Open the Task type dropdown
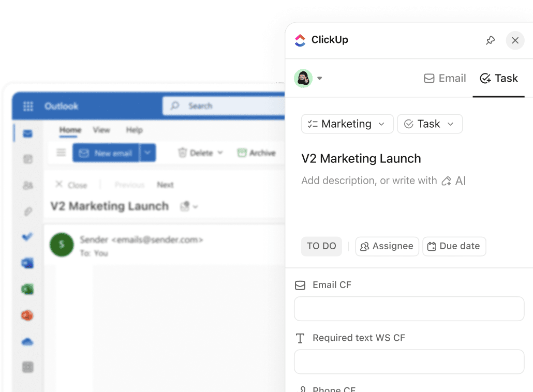This screenshot has width=533, height=392. [x=430, y=124]
